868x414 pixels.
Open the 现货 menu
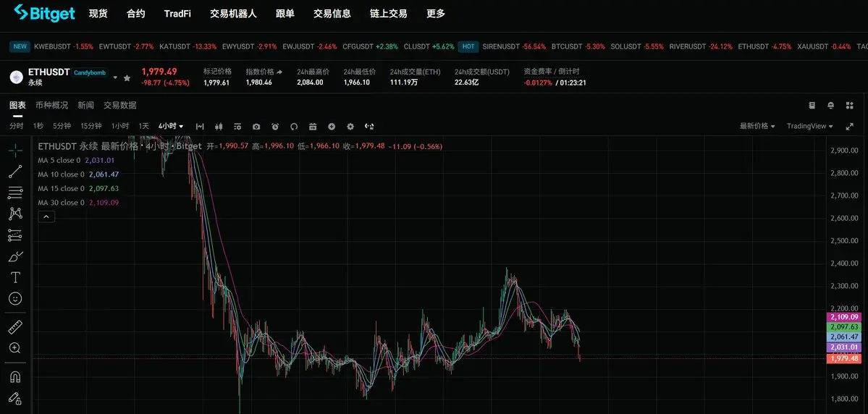pos(98,14)
